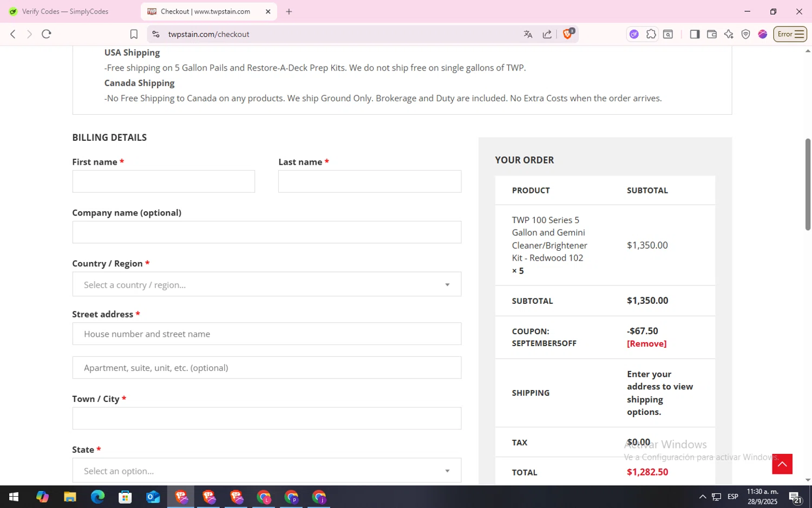Image resolution: width=812 pixels, height=508 pixels.
Task: Click the VPN shield icon in toolbar
Action: 745,34
